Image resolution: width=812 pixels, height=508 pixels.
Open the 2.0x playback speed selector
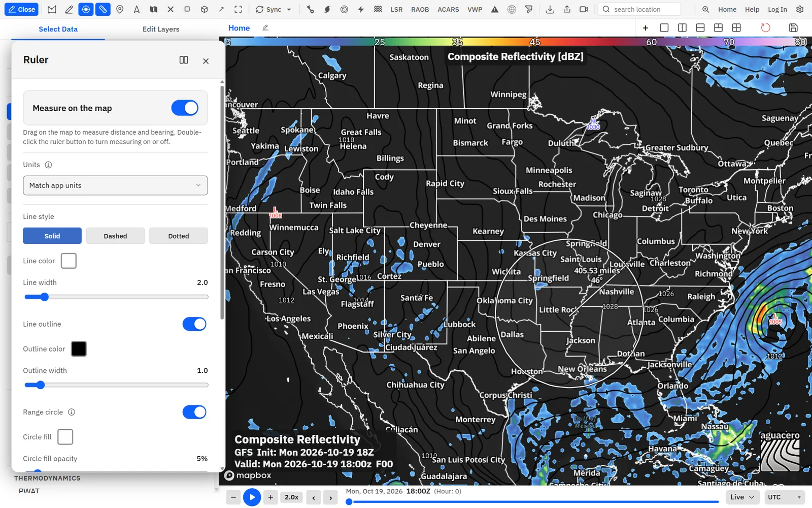coord(291,497)
